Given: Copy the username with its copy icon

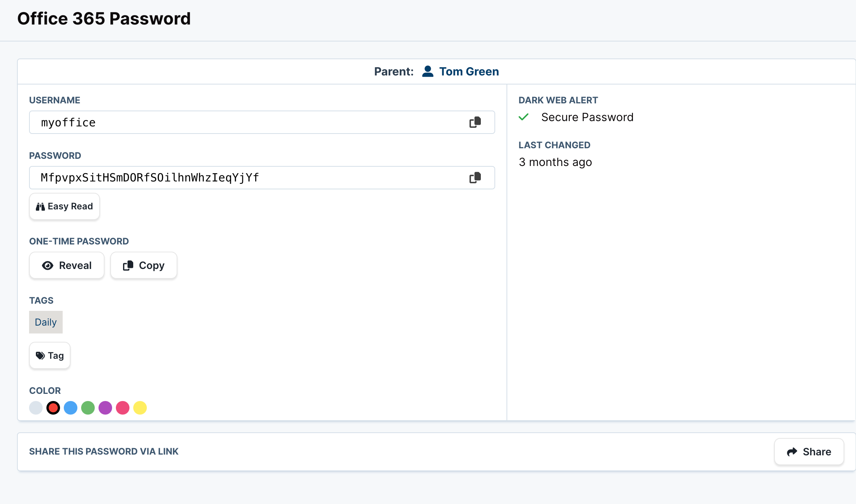Looking at the screenshot, I should click(475, 122).
